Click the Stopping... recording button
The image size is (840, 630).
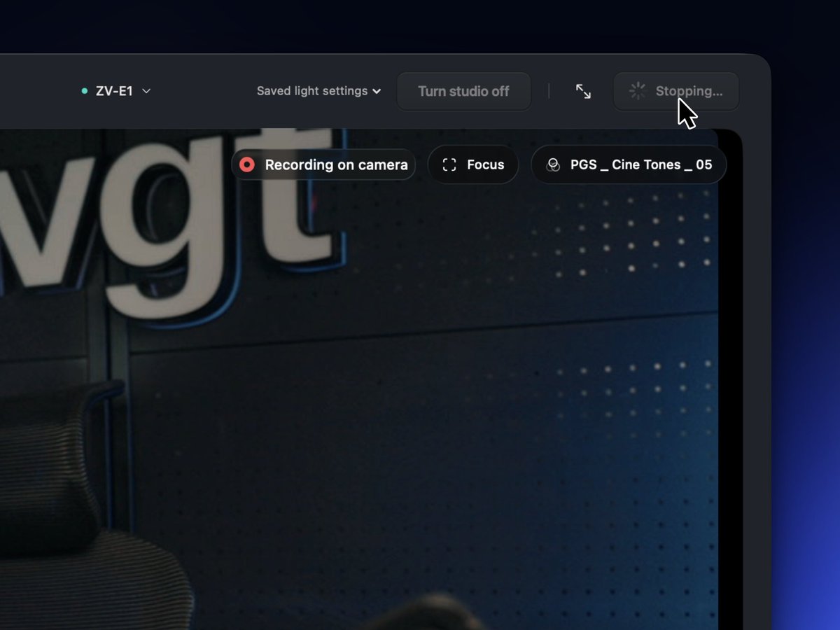point(676,91)
